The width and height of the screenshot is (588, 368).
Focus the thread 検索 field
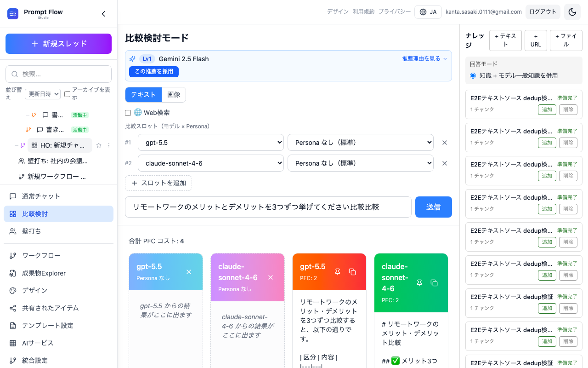click(58, 74)
